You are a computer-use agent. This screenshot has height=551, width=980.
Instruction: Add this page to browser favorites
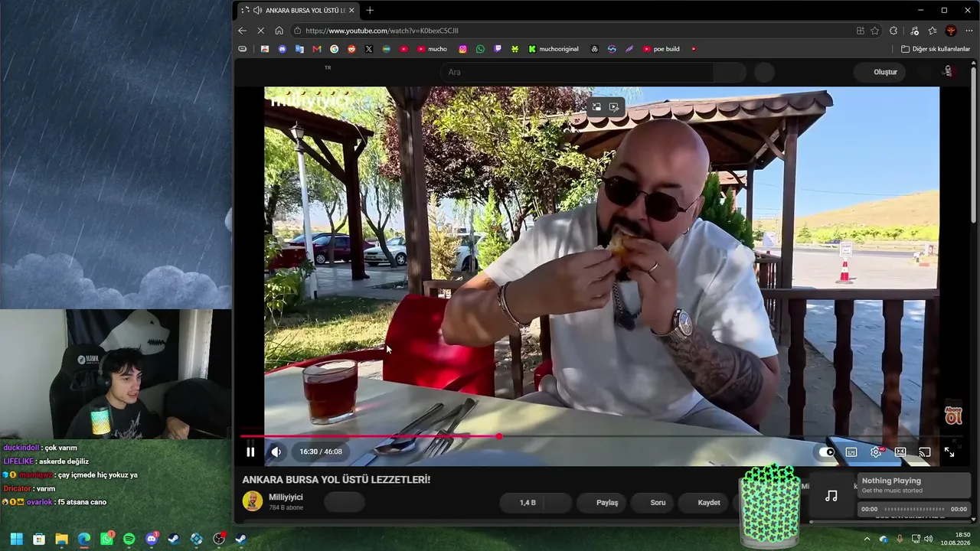tap(875, 31)
